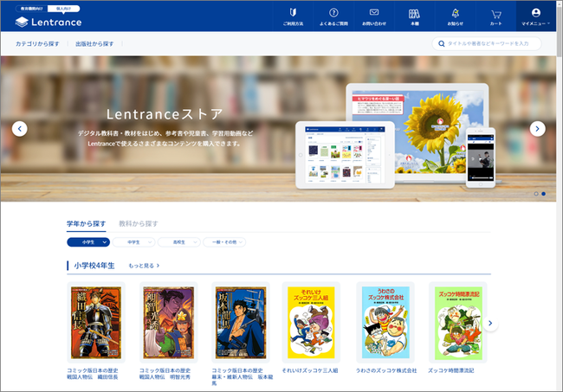Open the うわさのズッコケ株式会社 cover
This screenshot has width=563, height=392.
click(x=385, y=323)
